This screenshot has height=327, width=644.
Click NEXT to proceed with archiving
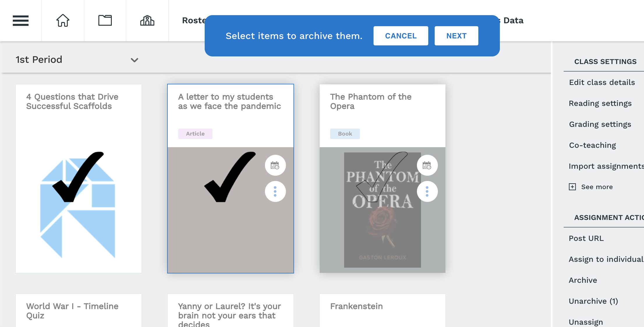457,36
